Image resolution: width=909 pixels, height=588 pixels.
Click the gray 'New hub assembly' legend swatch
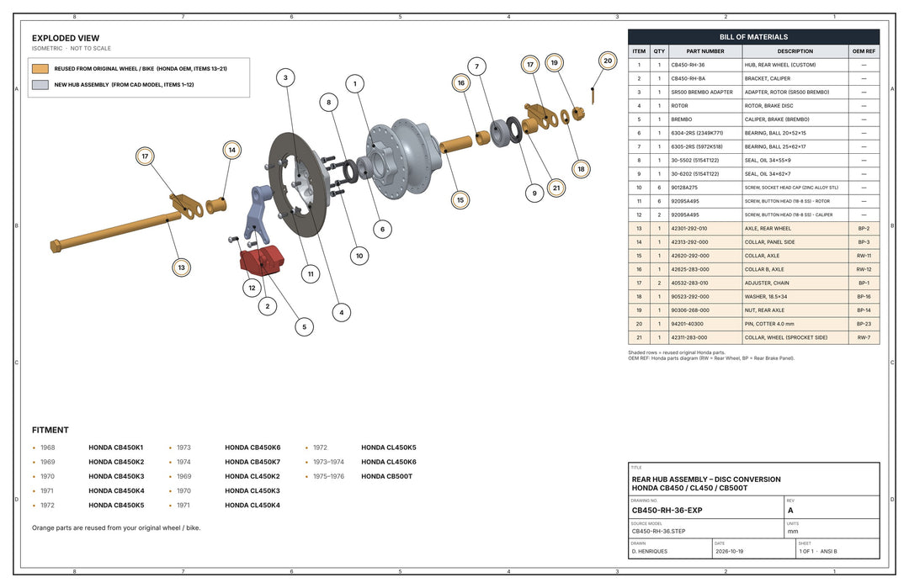pos(40,85)
